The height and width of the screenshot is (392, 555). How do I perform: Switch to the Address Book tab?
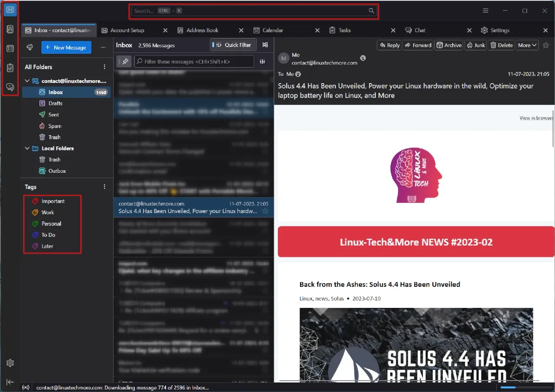202,30
